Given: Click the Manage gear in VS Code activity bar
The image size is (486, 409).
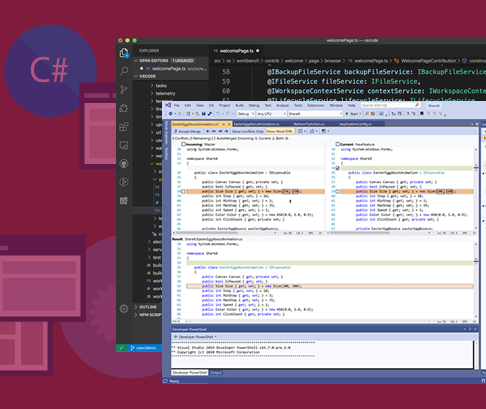Looking at the screenshot, I should tap(124, 308).
